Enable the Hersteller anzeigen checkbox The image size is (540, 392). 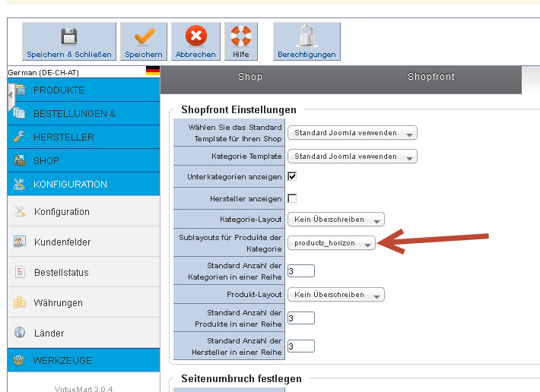point(292,198)
